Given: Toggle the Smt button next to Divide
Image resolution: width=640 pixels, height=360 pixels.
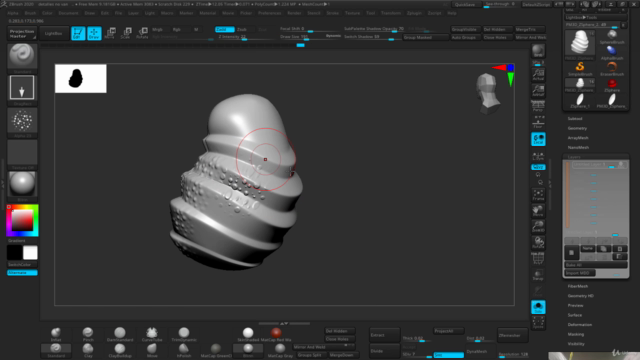Looking at the screenshot, I should [x=449, y=355].
